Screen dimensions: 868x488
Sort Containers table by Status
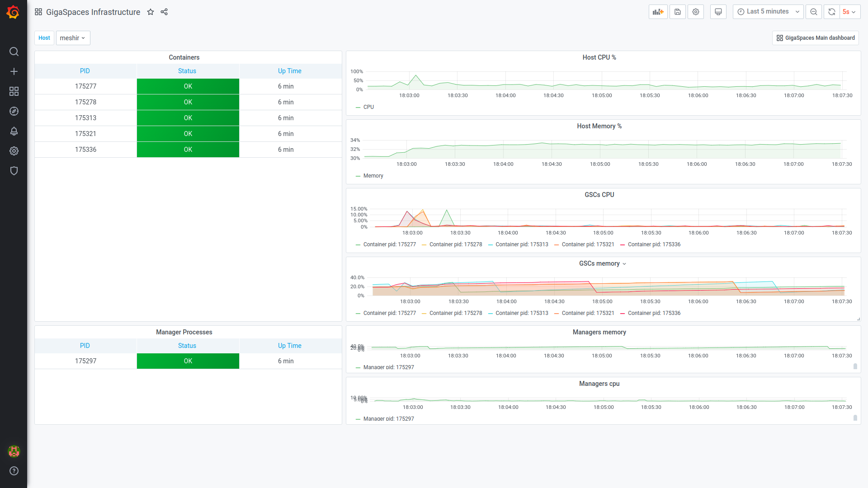[187, 71]
